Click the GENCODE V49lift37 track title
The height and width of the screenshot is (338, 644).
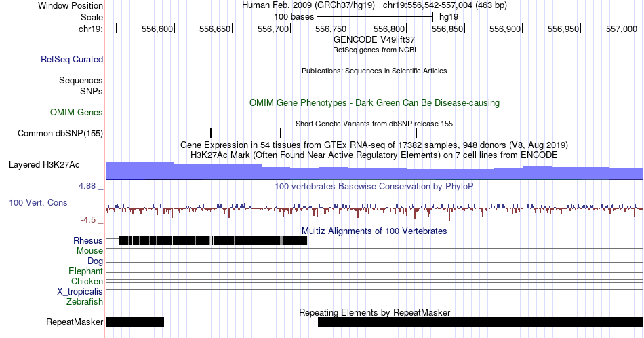[x=374, y=39]
